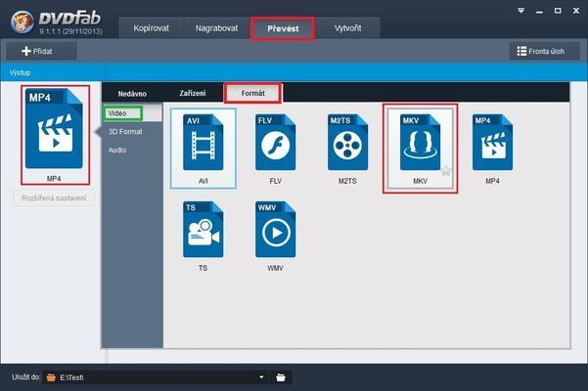
Task: Choose the MP4 format in the grid
Action: (492, 143)
